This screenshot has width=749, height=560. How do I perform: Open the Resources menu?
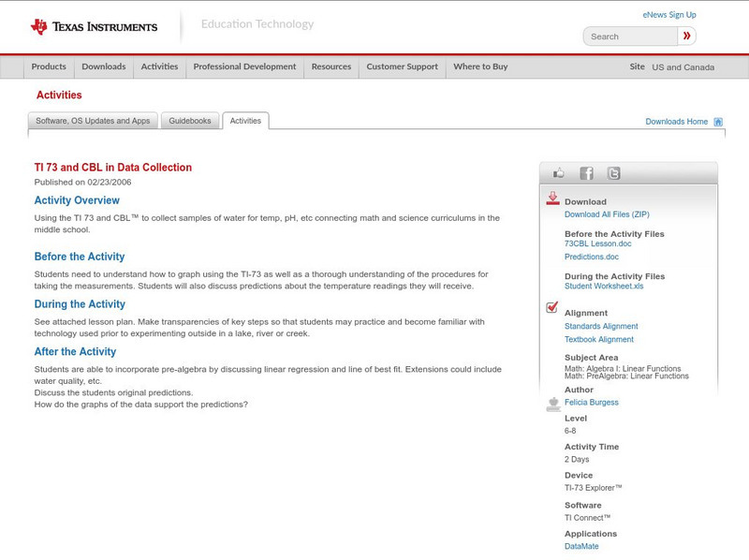[331, 66]
